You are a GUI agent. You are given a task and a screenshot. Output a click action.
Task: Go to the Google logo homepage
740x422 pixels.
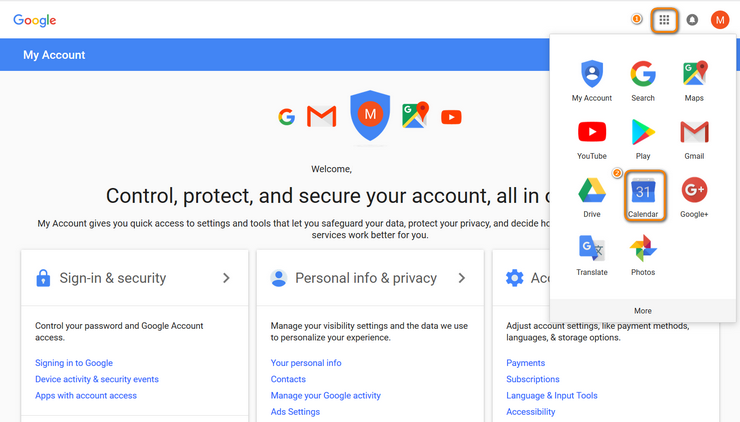(x=34, y=20)
